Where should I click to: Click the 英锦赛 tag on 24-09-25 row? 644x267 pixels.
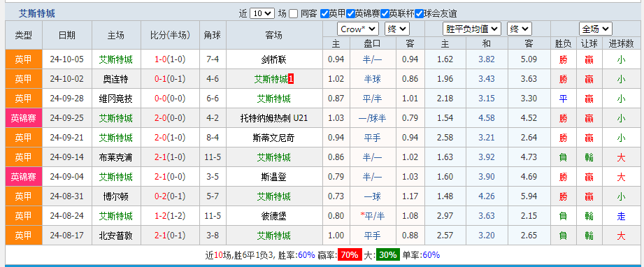click(x=24, y=118)
